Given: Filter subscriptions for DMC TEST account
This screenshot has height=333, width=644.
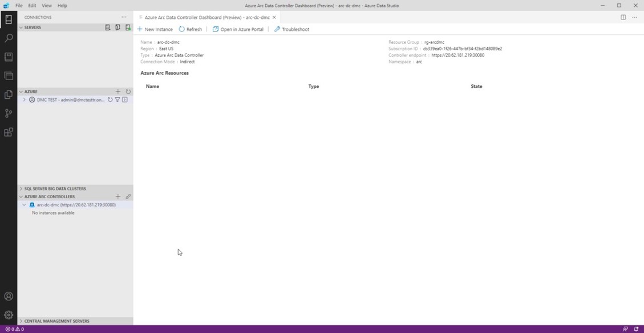Looking at the screenshot, I should pyautogui.click(x=118, y=100).
